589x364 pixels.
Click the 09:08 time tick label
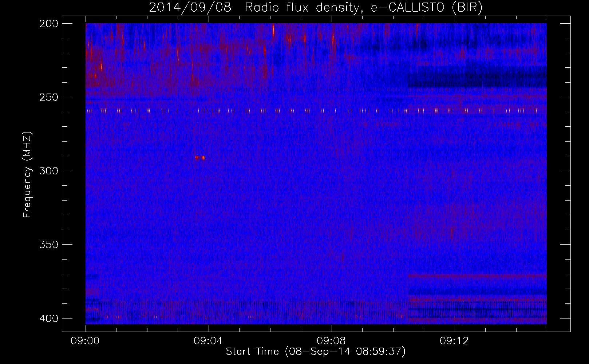tap(332, 341)
